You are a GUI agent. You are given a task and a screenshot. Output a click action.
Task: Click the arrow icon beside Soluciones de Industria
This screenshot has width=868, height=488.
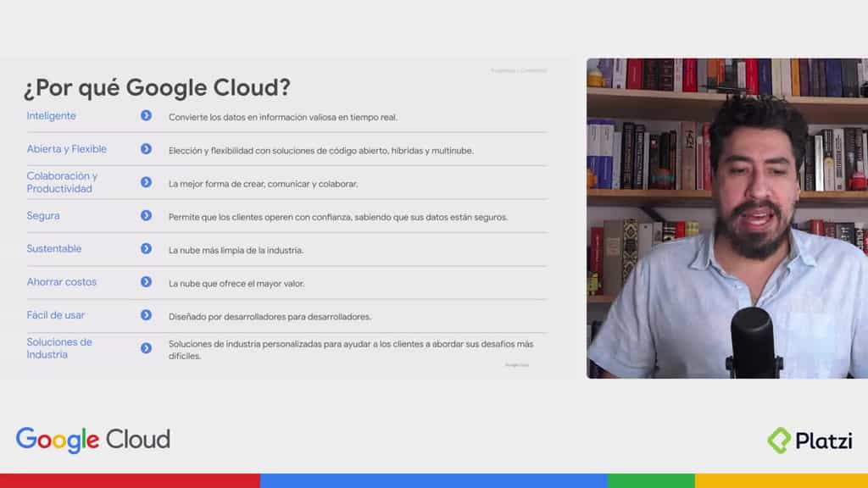click(146, 348)
